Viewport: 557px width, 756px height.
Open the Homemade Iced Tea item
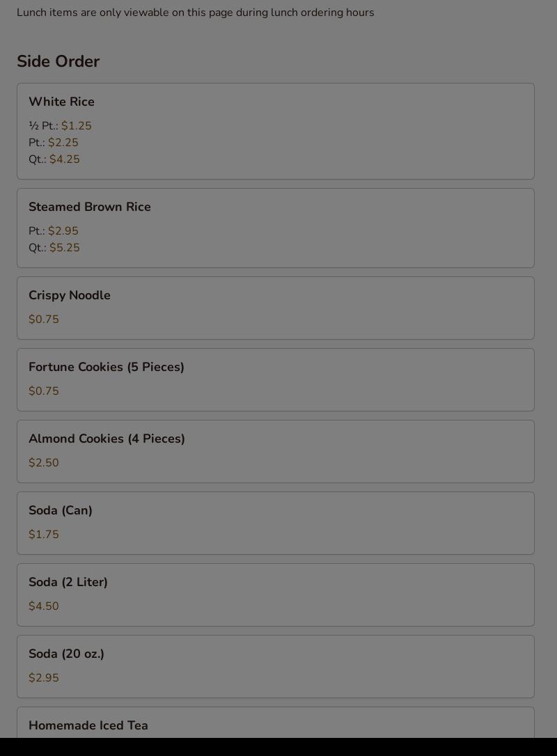(275, 723)
